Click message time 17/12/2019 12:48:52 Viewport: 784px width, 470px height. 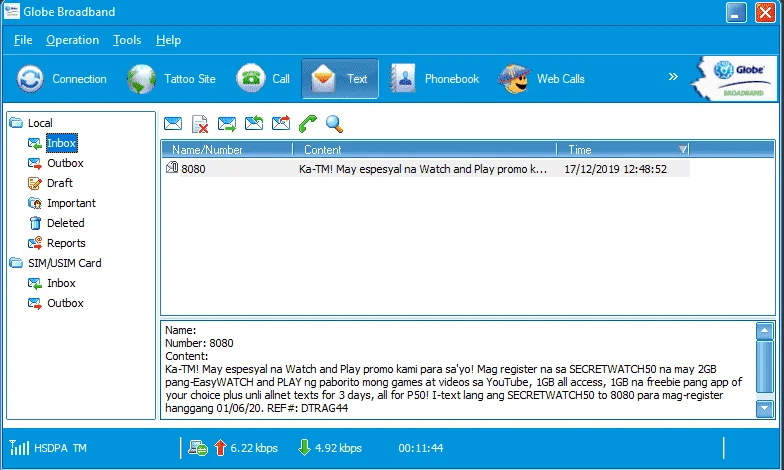[x=616, y=169]
